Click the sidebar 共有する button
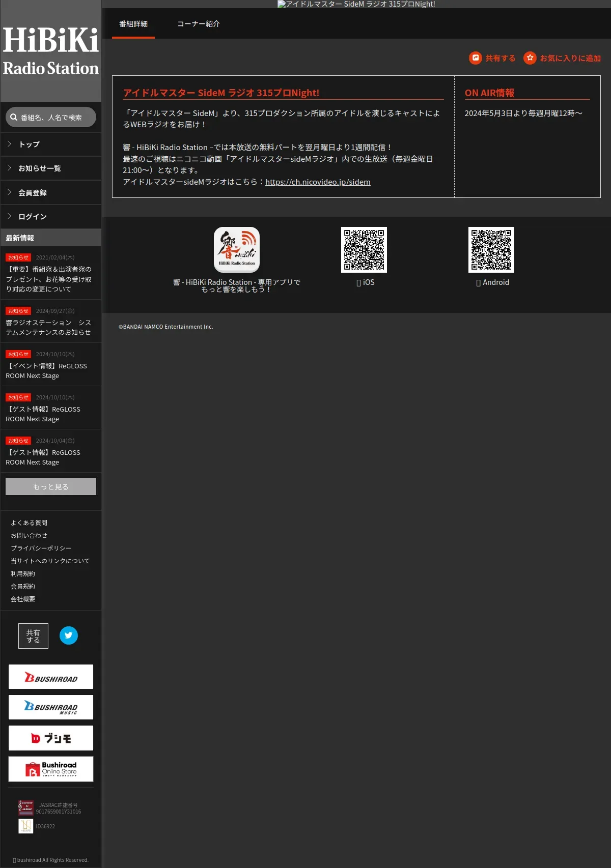The image size is (611, 868). (33, 636)
